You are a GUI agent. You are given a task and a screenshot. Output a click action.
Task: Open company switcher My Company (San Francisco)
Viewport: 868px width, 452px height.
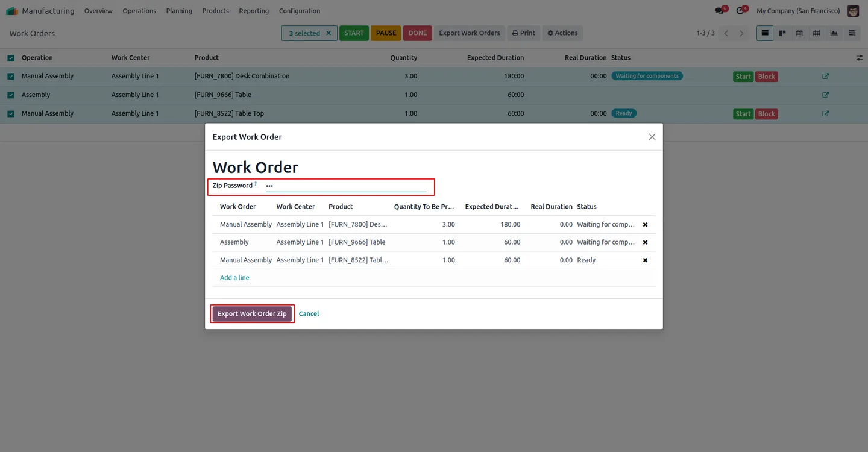[798, 11]
